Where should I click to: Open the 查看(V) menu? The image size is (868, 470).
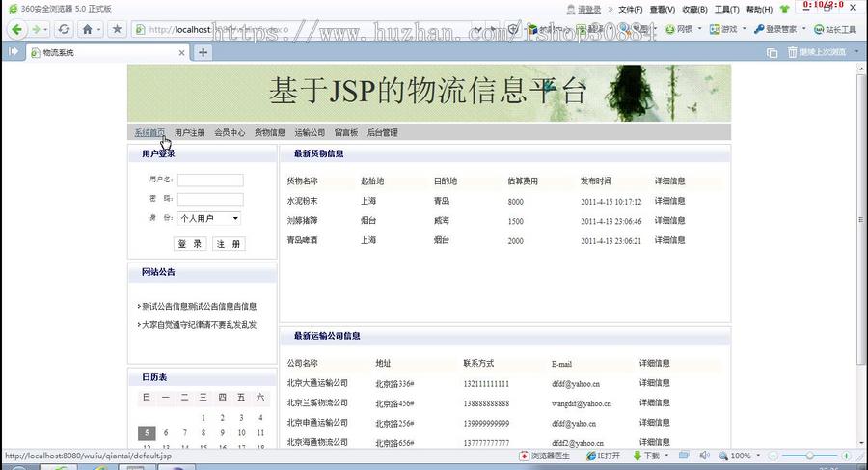pos(662,10)
